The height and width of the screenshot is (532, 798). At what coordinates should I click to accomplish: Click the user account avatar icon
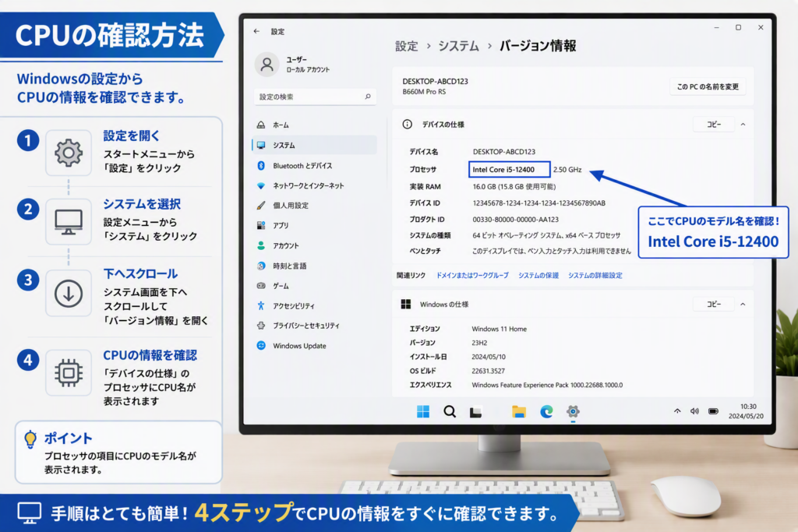coord(267,65)
